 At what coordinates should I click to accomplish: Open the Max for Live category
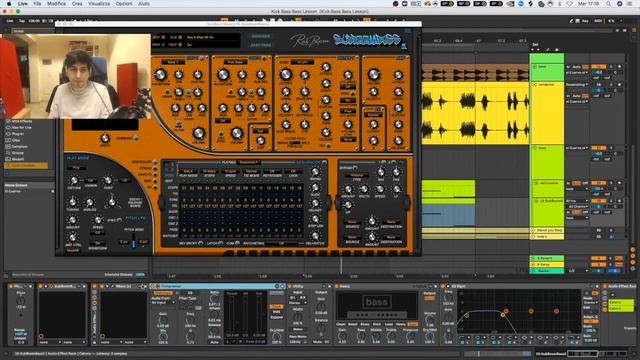click(x=21, y=127)
